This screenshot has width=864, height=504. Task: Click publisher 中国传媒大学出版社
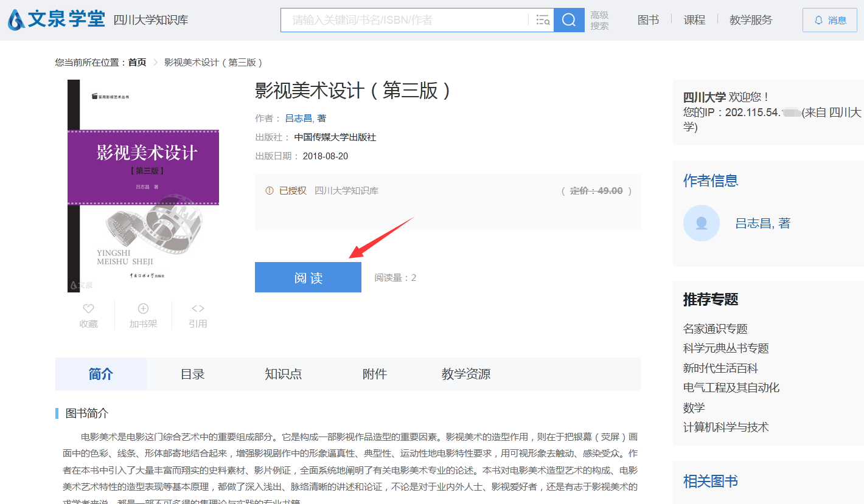335,137
